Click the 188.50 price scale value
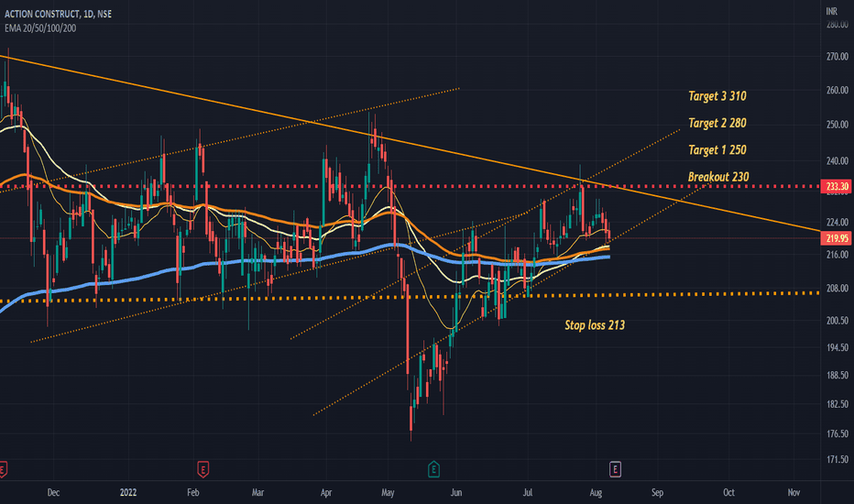The image size is (854, 504). 838,376
